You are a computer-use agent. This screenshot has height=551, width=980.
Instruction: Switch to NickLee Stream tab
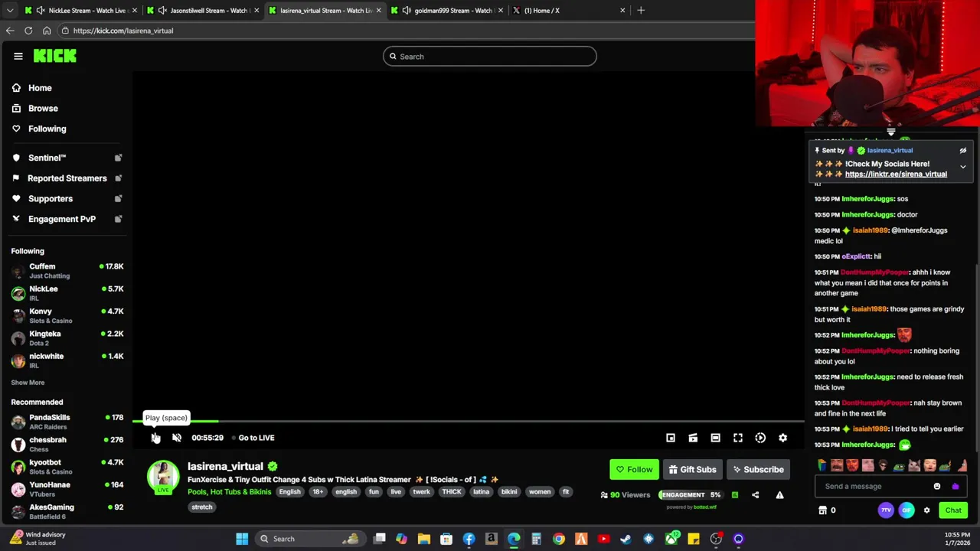81,10
